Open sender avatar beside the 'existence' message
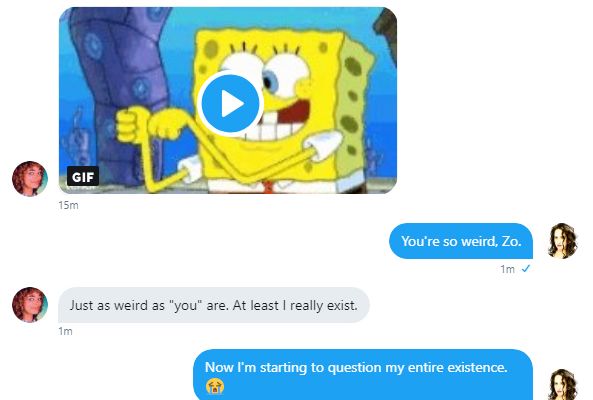 [x=562, y=384]
